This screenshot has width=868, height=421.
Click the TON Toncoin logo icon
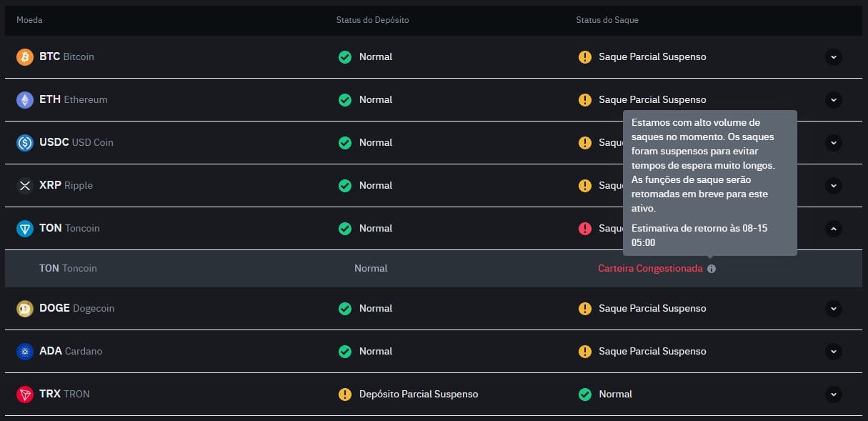25,228
